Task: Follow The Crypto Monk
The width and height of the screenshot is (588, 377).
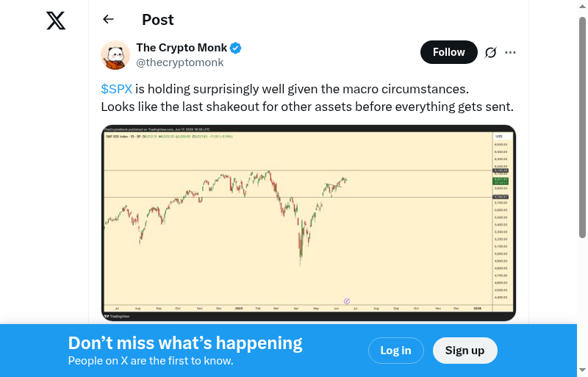Action: click(x=448, y=52)
